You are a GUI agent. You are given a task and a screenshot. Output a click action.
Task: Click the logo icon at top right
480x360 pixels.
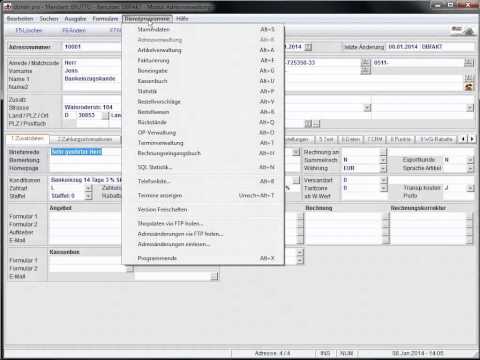[463, 31]
